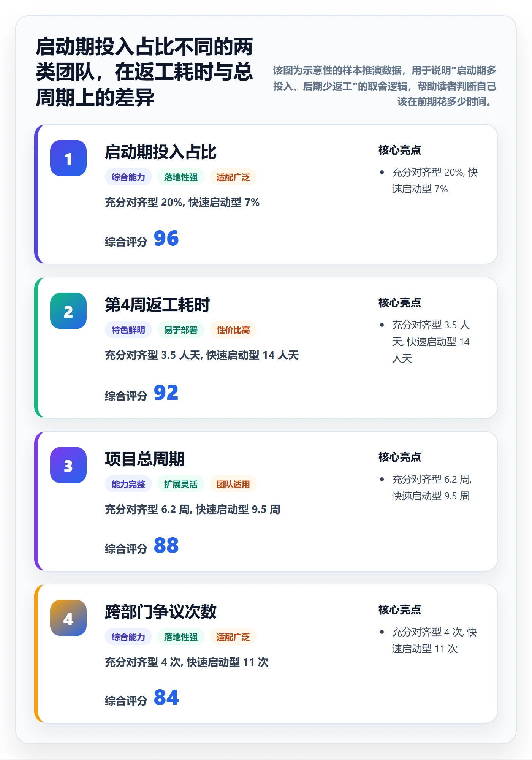
Task: Select the 特色鲜明 tag
Action: point(128,330)
